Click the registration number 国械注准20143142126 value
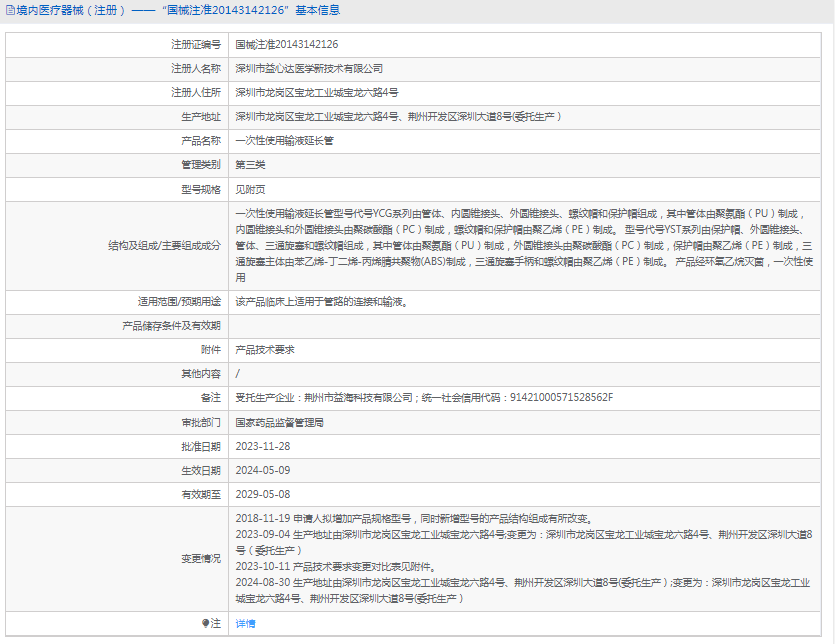 point(286,44)
